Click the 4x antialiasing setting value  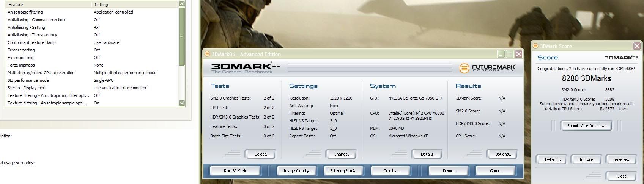coord(96,27)
